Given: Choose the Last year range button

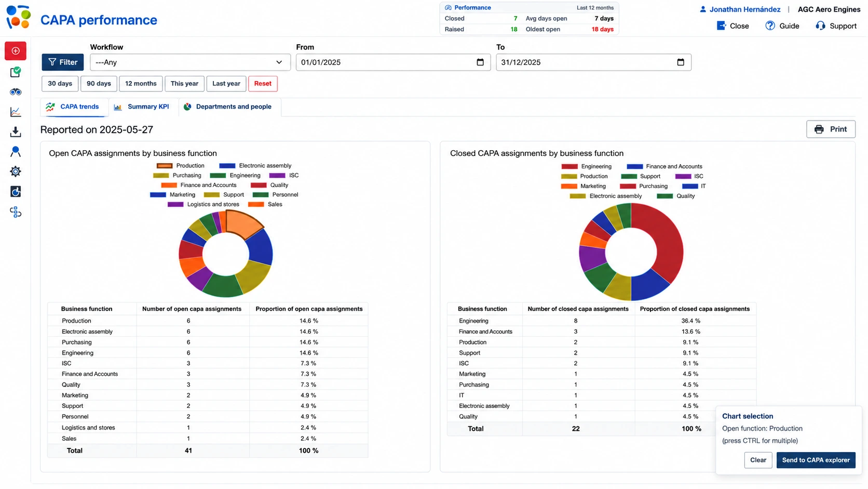Looking at the screenshot, I should (x=226, y=84).
